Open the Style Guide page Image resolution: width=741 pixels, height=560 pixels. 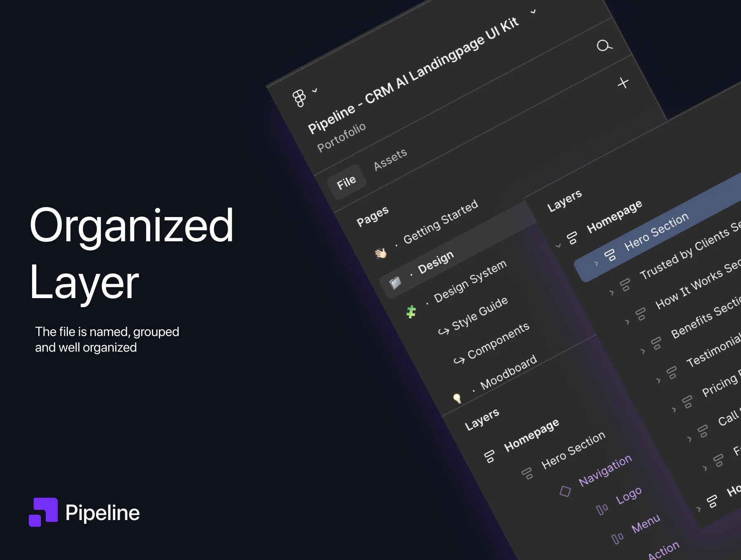480,313
